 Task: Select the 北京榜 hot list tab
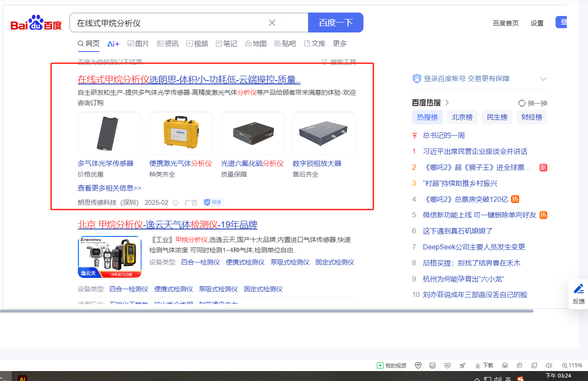462,117
